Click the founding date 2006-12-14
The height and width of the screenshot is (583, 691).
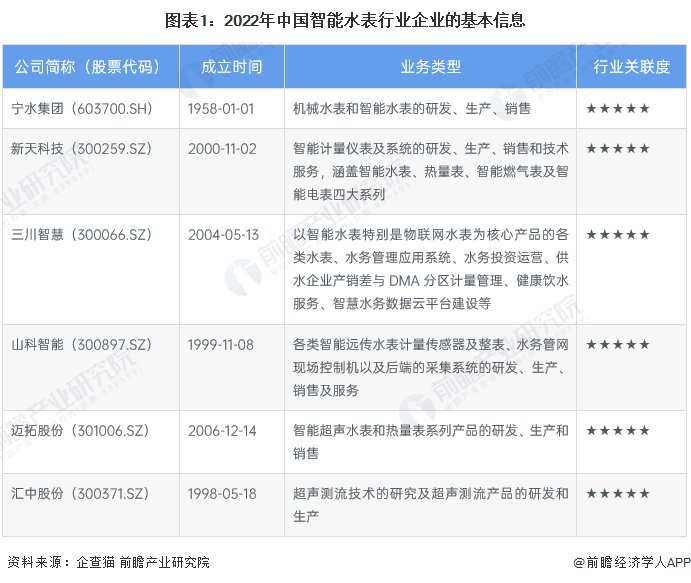pos(221,431)
